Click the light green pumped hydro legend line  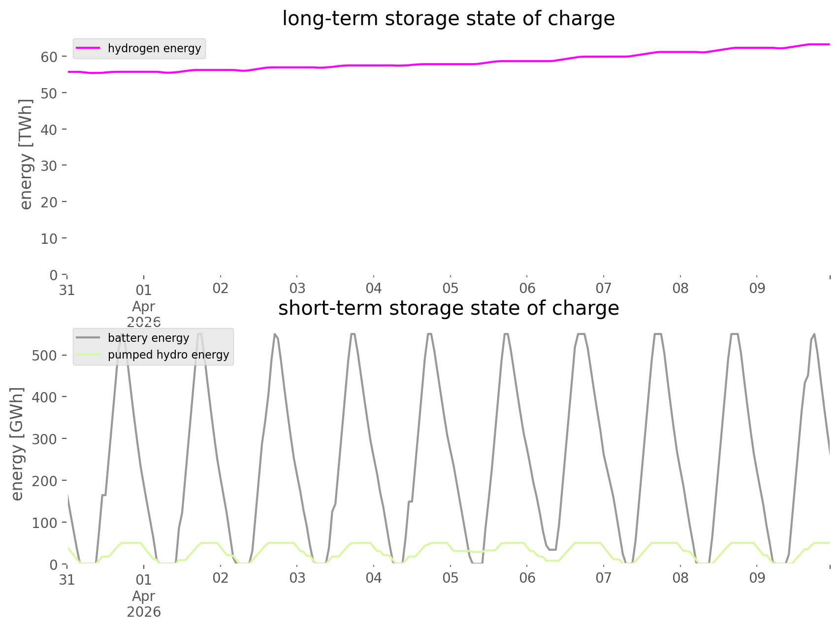tap(89, 355)
